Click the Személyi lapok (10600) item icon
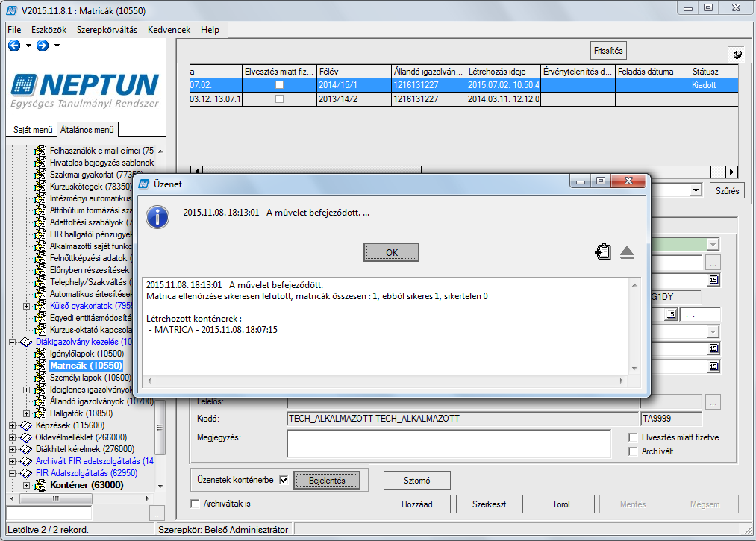 pos(40,378)
